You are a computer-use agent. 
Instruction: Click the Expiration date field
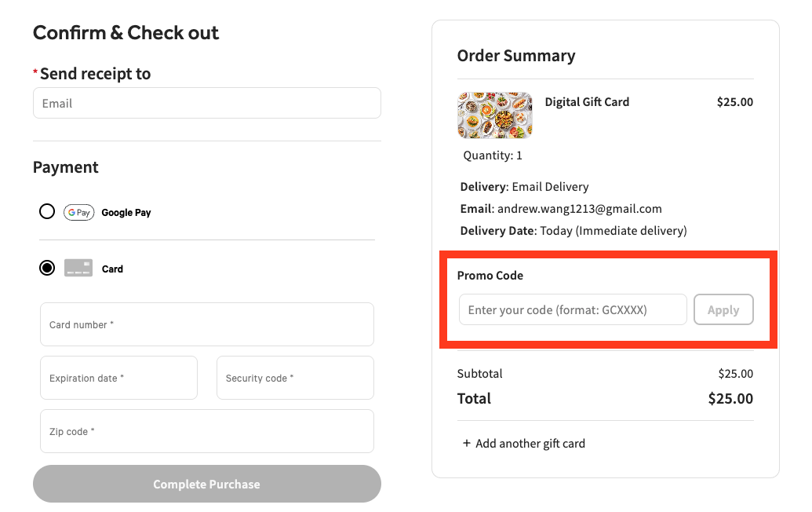118,378
